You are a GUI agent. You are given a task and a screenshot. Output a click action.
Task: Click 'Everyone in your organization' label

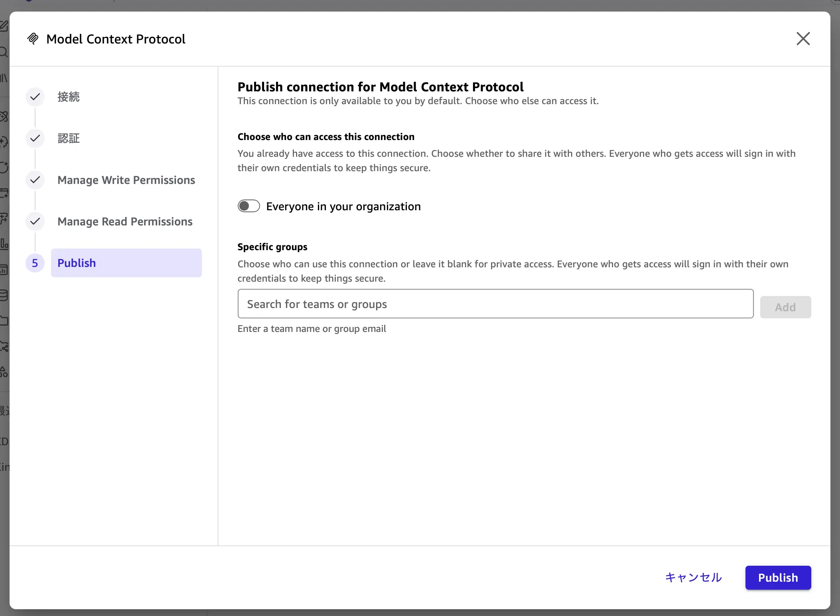click(x=343, y=206)
